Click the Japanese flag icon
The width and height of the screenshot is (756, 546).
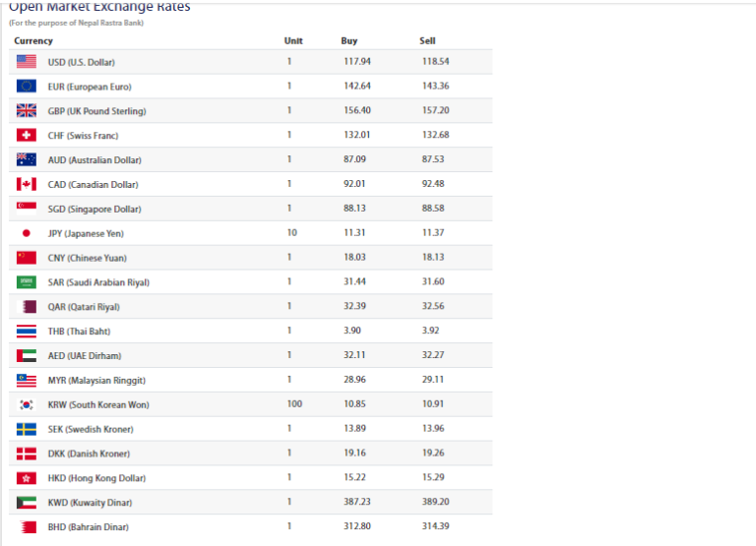(27, 233)
